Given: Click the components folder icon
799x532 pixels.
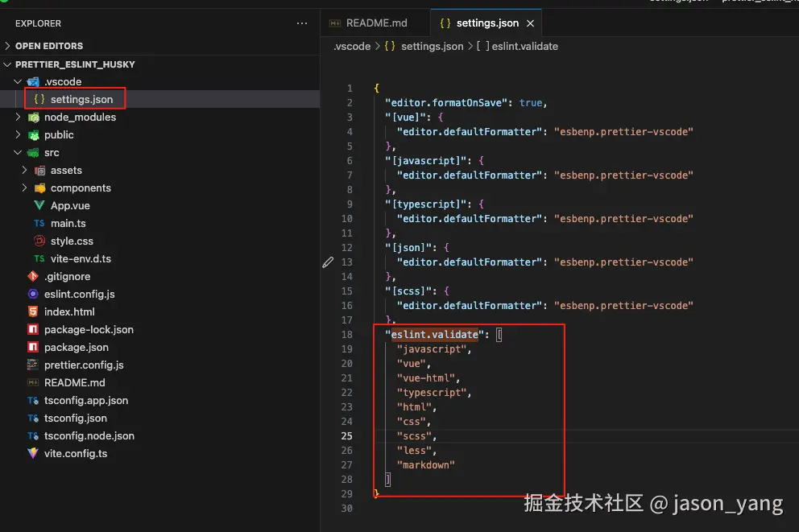Looking at the screenshot, I should (x=39, y=188).
